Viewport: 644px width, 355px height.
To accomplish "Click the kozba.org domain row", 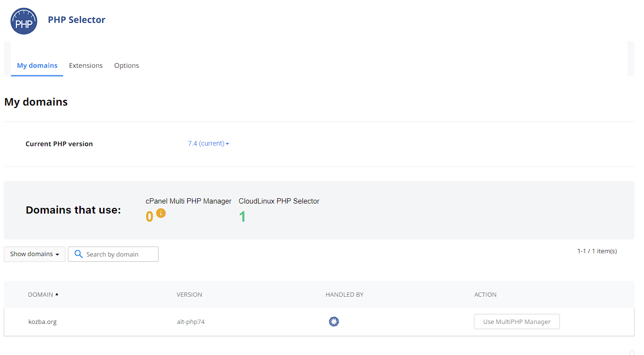I will (319, 322).
